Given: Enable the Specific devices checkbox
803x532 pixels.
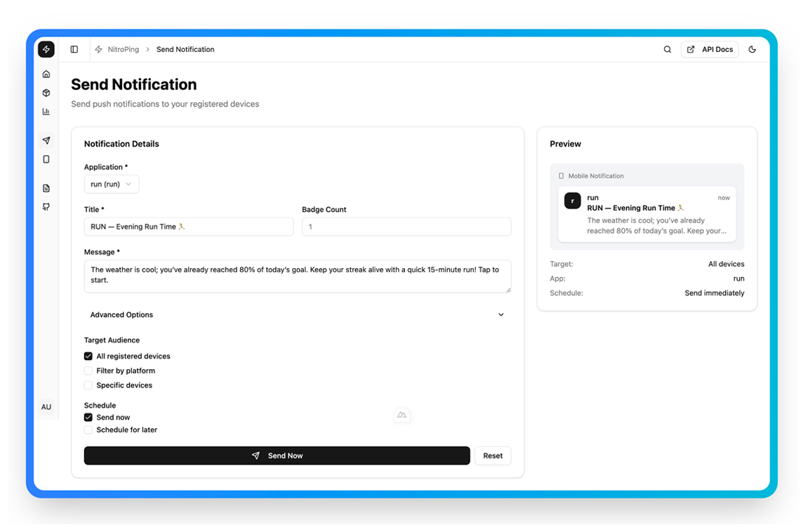Looking at the screenshot, I should 88,385.
